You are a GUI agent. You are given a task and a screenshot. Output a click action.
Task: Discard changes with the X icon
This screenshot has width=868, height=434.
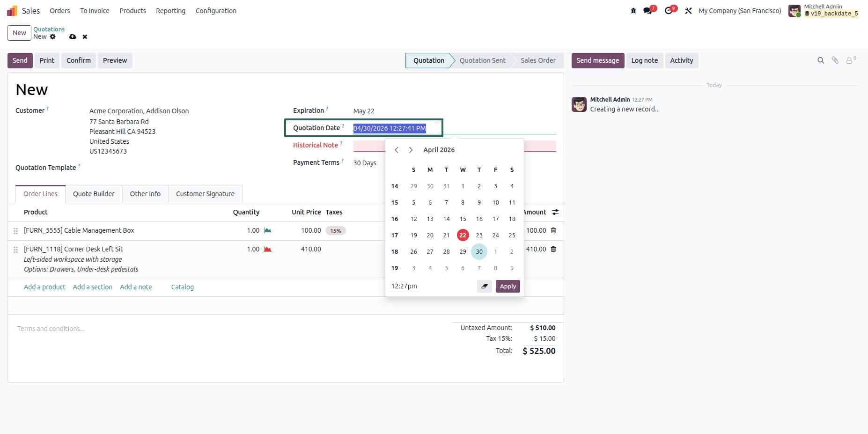pos(85,37)
